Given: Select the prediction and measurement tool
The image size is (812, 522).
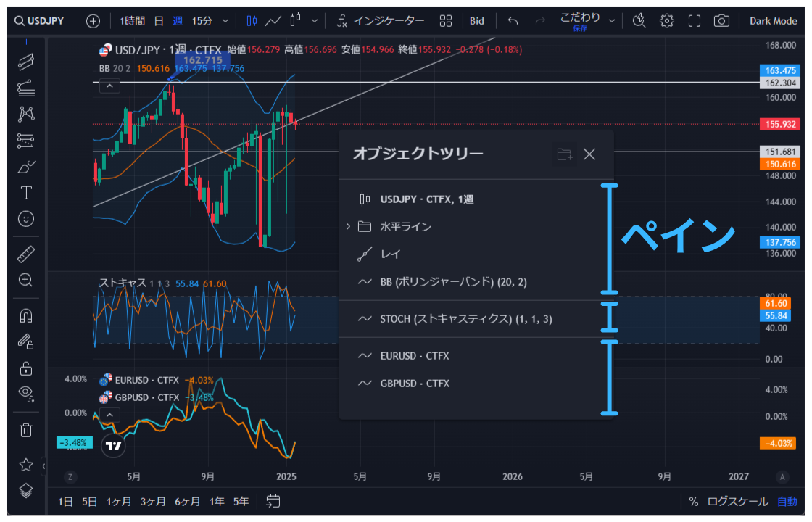Looking at the screenshot, I should click(x=26, y=141).
